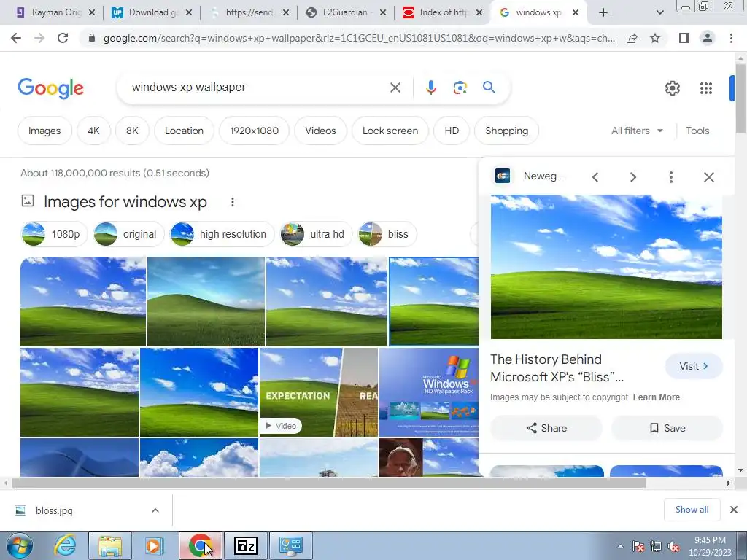Go back to the previous page
This screenshot has height=560, width=747.
(16, 38)
